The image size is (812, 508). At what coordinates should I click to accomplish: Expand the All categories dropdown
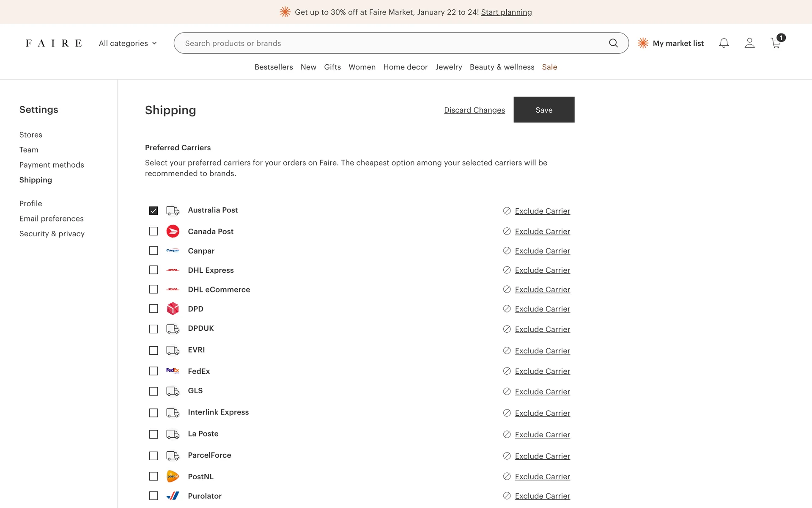point(127,43)
